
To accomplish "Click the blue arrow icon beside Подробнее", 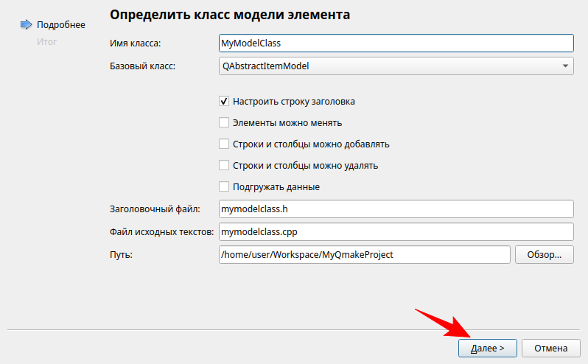I will (x=27, y=25).
